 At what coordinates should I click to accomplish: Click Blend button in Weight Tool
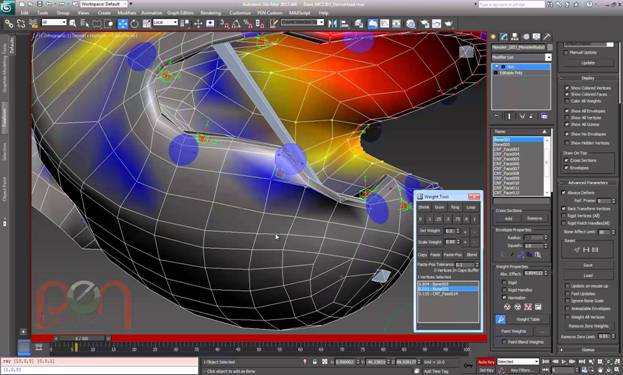(x=472, y=255)
